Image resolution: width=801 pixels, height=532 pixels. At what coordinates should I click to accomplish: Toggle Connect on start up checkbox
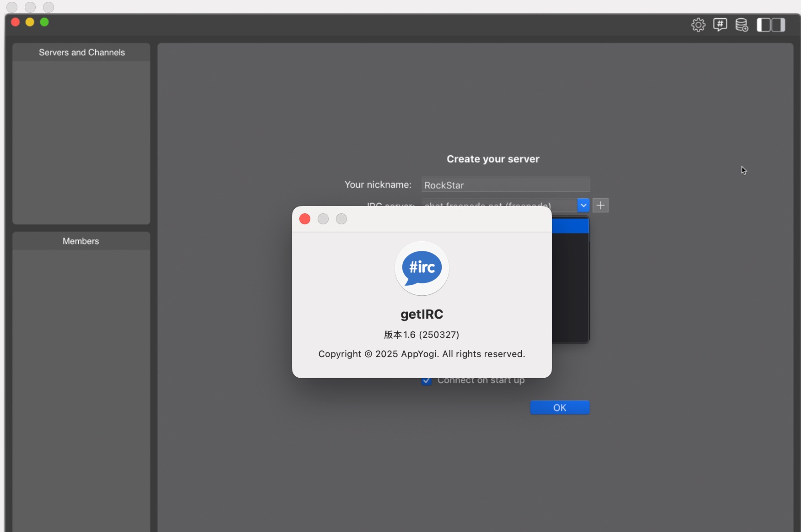pyautogui.click(x=427, y=380)
